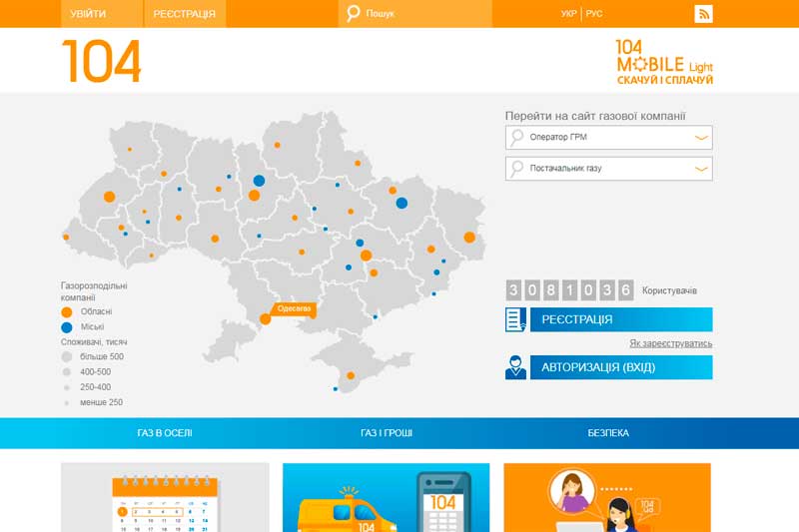Image resolution: width=799 pixels, height=532 pixels.
Task: Click the authorization user icon
Action: [x=515, y=367]
